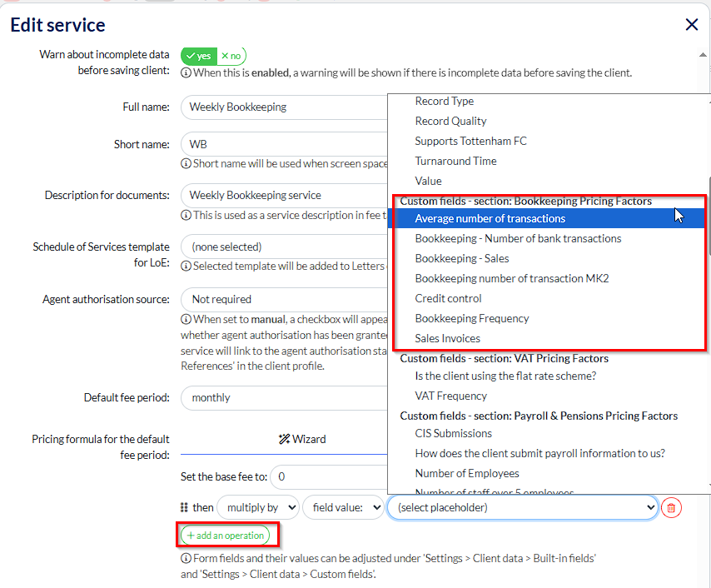Delete the operation with red trash icon
This screenshot has width=711, height=588.
[x=672, y=507]
